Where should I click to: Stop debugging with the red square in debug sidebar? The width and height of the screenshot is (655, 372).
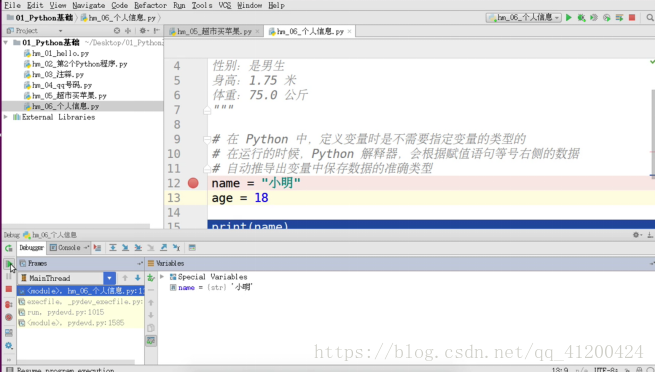click(x=9, y=289)
